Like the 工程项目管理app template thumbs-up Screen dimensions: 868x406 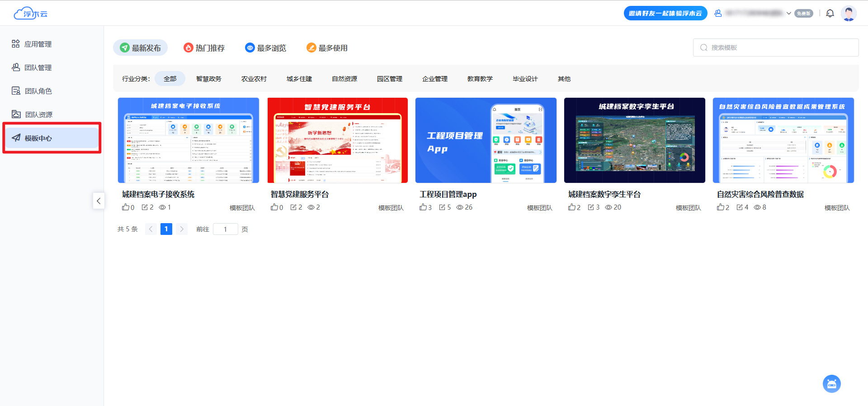pyautogui.click(x=423, y=207)
